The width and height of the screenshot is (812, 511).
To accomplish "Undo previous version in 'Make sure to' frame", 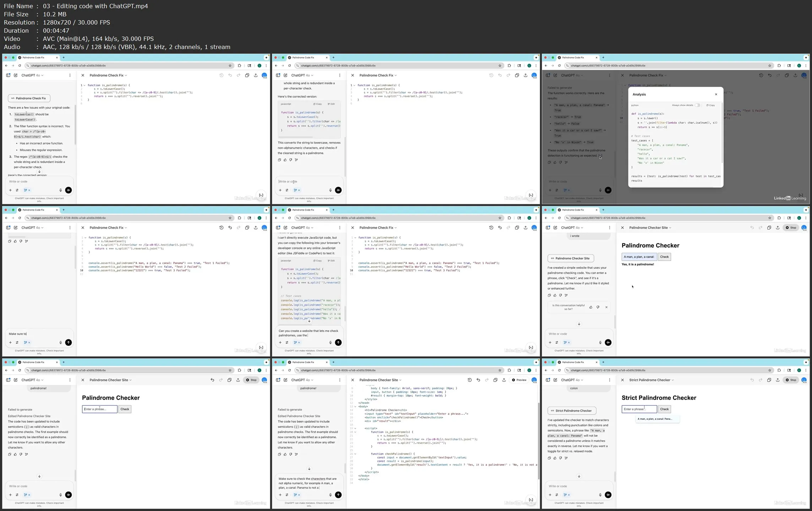I will coord(230,228).
